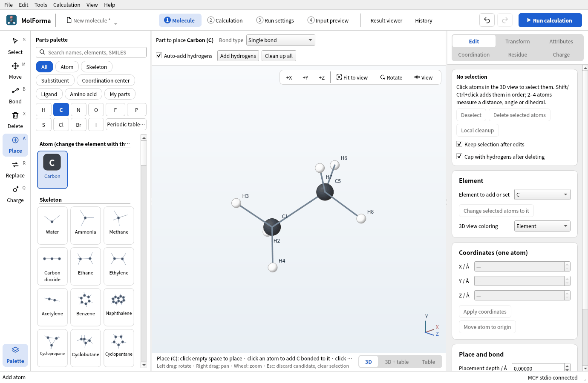
Task: Open the 3D view coloring dropdown
Action: tap(542, 226)
